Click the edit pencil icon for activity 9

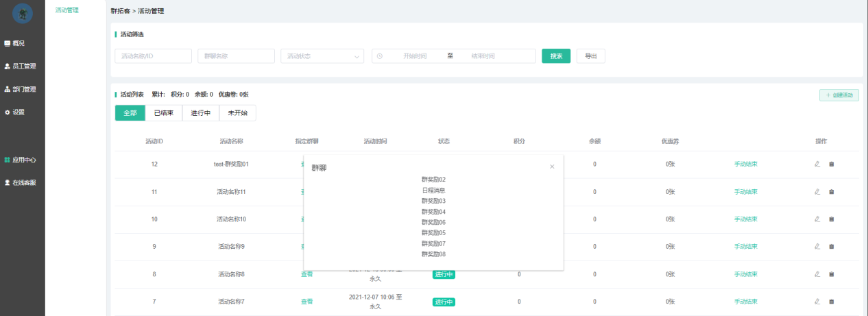[x=817, y=247]
